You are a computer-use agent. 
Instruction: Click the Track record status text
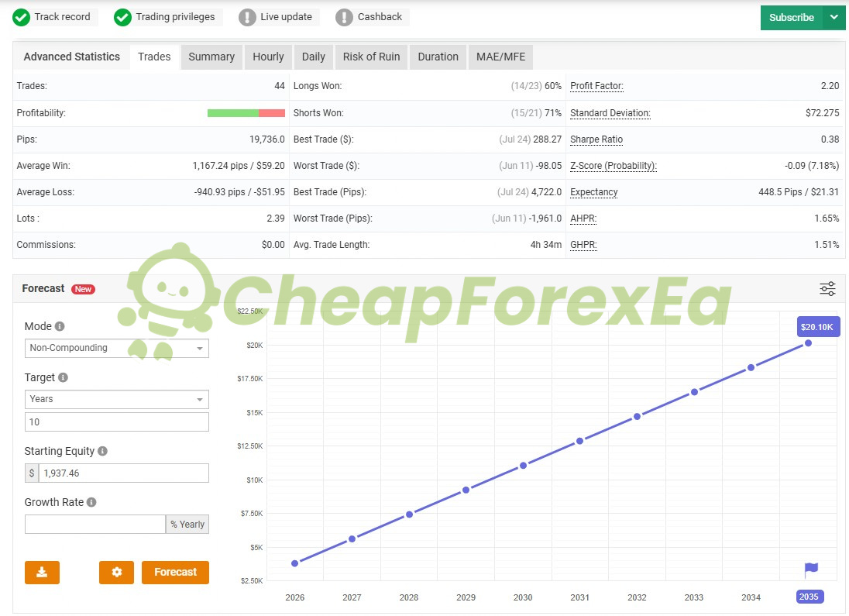(62, 17)
